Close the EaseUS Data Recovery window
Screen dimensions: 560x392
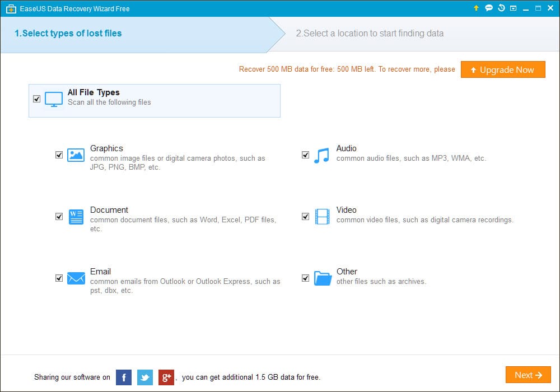(x=550, y=8)
